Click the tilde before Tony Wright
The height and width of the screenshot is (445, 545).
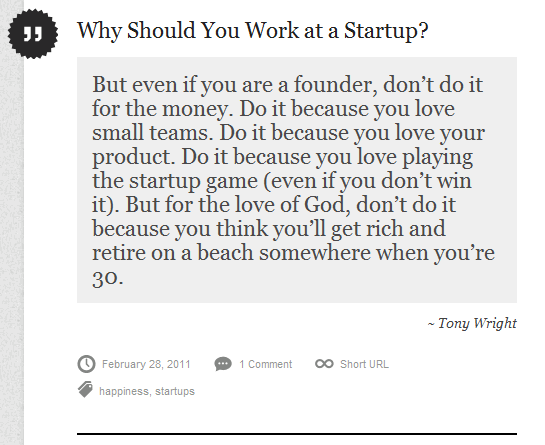pos(431,324)
